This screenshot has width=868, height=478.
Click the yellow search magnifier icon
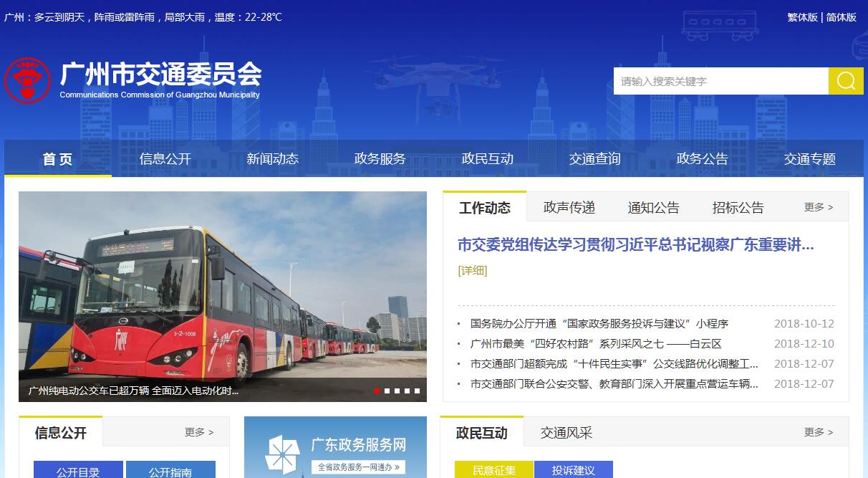tap(846, 81)
